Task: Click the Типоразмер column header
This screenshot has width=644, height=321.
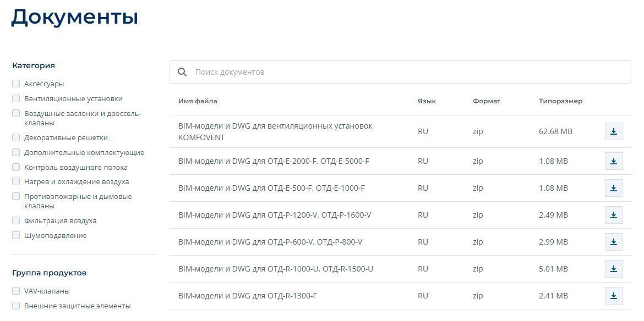Action: point(560,101)
